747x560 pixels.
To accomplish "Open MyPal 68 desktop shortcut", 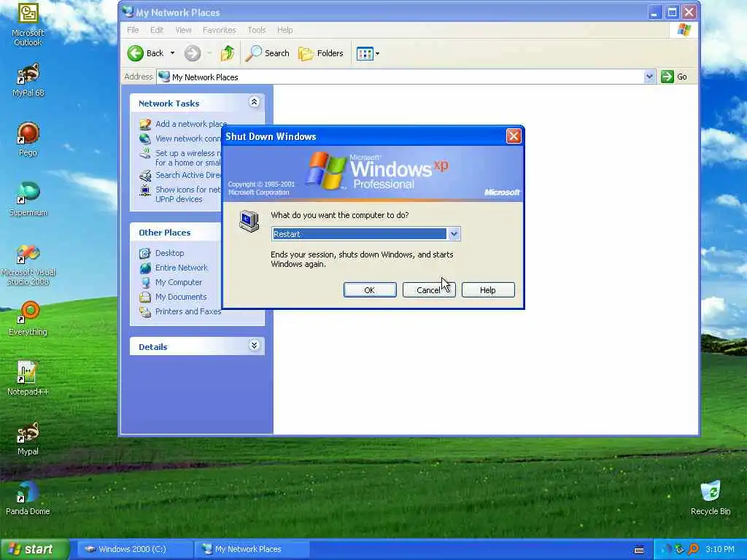I will click(28, 79).
